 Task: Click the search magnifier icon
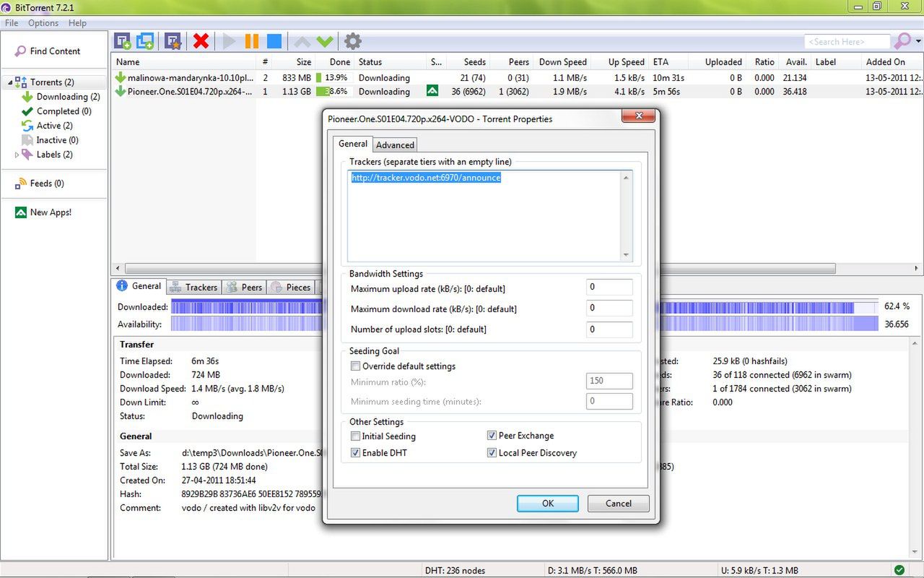click(902, 41)
